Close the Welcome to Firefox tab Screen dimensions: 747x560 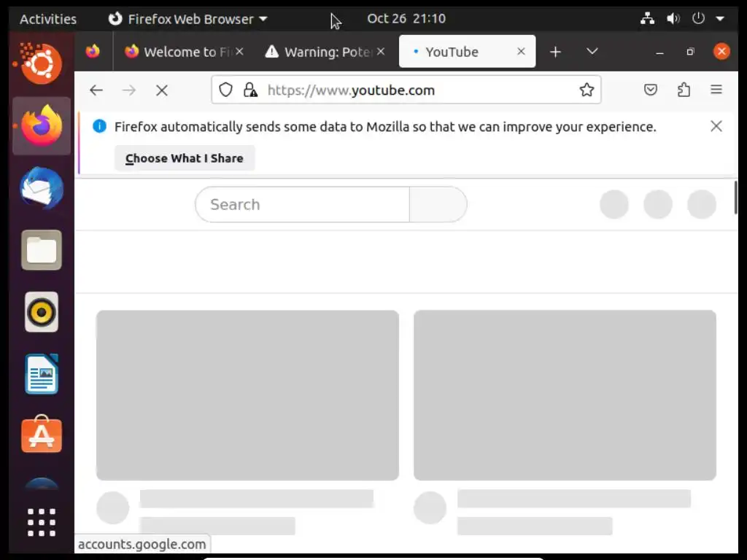point(239,51)
